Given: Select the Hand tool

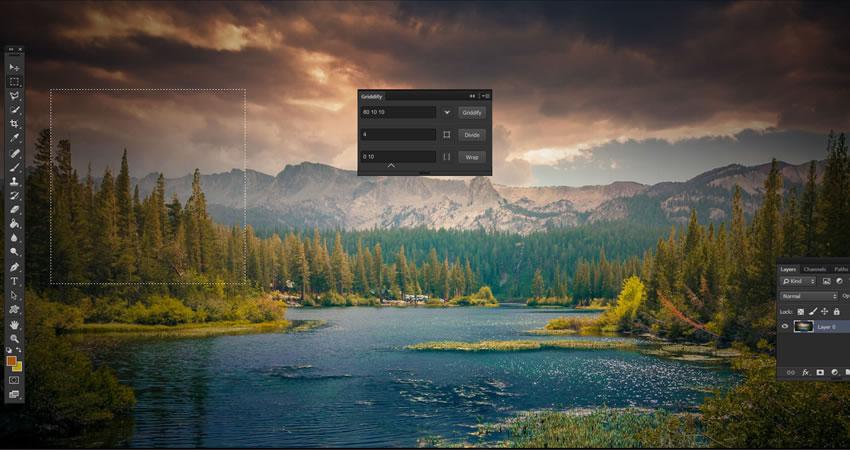Looking at the screenshot, I should tap(14, 325).
